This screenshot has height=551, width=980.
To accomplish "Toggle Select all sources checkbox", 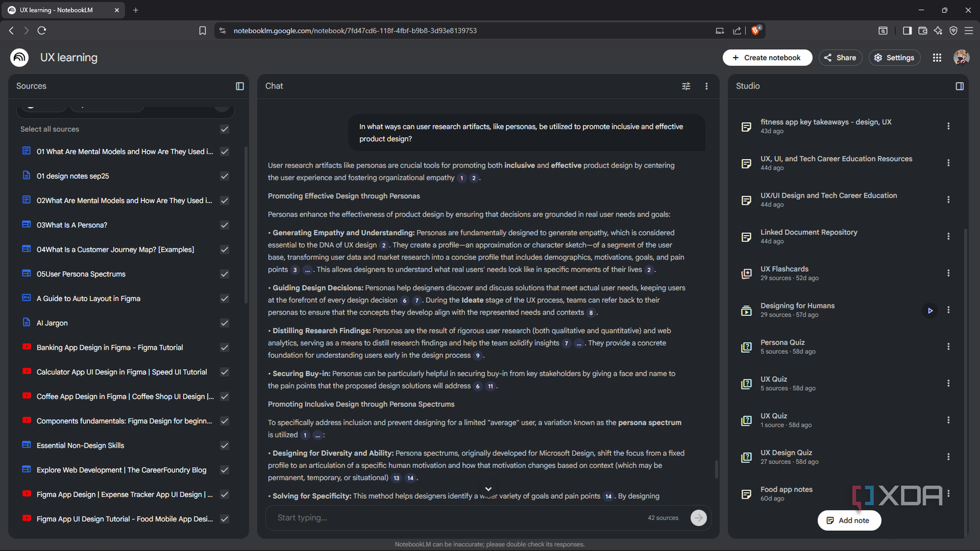I will [225, 129].
